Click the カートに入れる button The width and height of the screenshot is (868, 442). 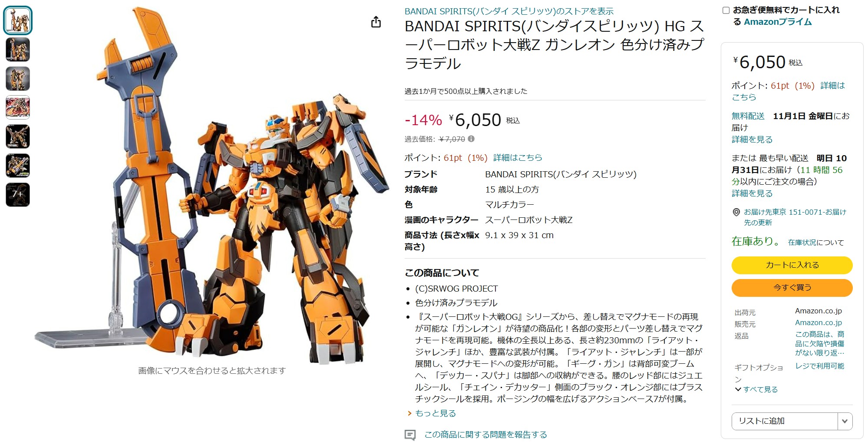point(792,265)
